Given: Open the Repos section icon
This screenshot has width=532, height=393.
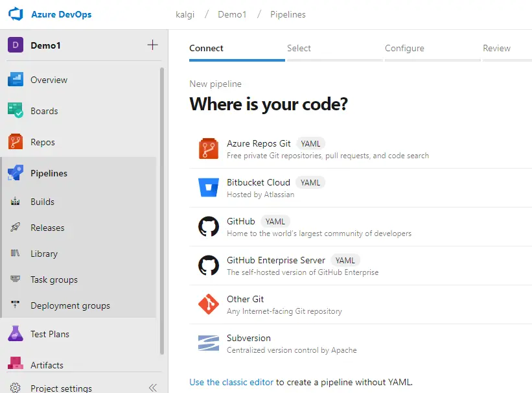Looking at the screenshot, I should (x=16, y=142).
